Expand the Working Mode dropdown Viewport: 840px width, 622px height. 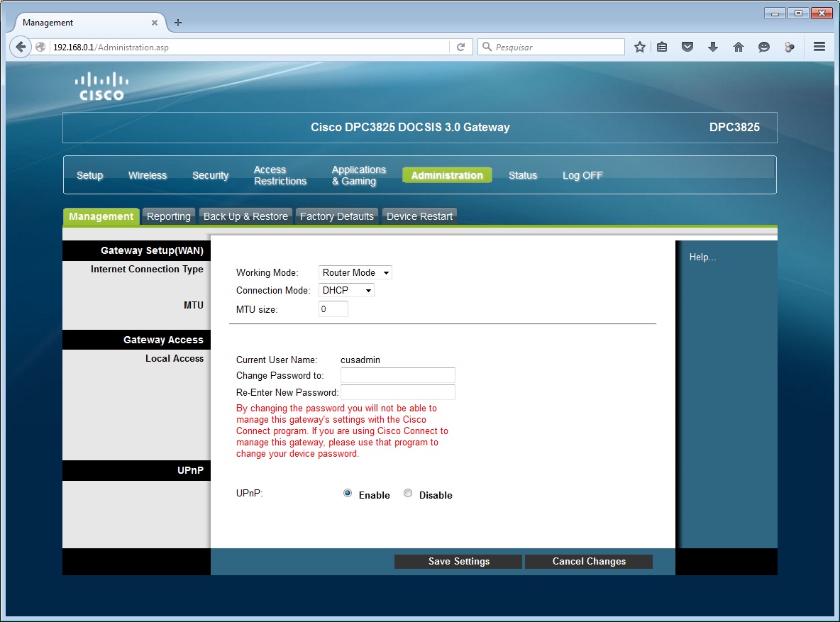pyautogui.click(x=355, y=272)
